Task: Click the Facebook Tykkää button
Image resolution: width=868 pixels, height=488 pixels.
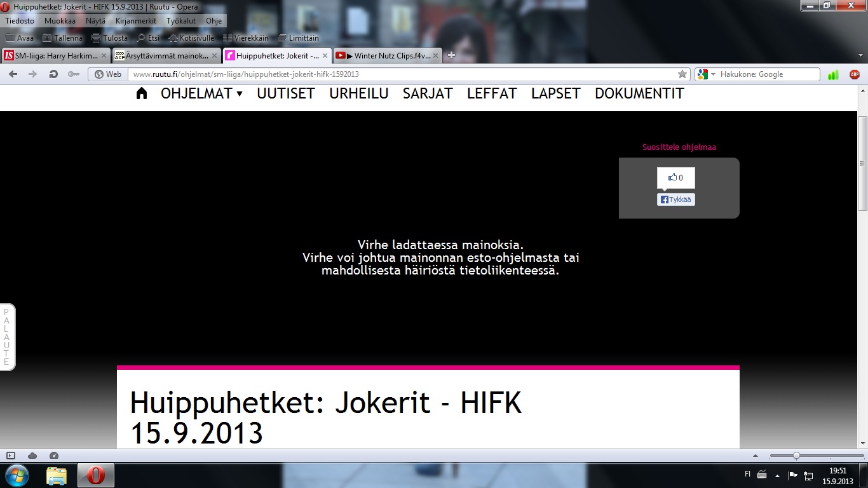Action: pos(675,200)
